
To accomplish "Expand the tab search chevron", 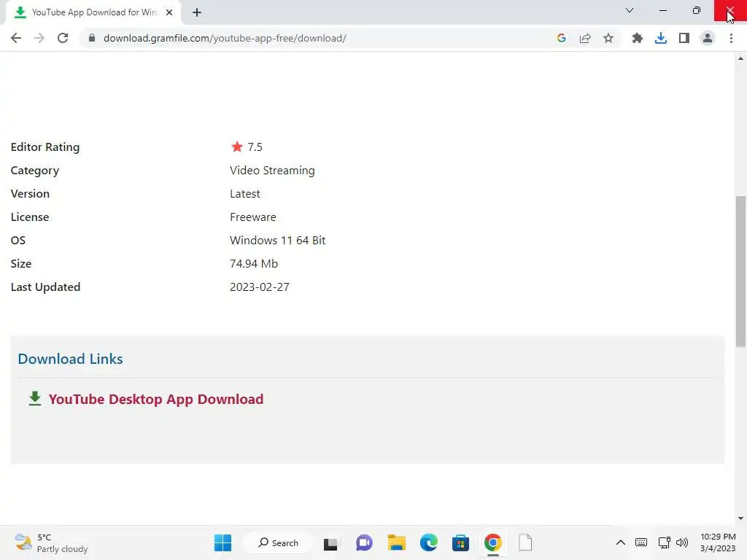I will 630,10.
